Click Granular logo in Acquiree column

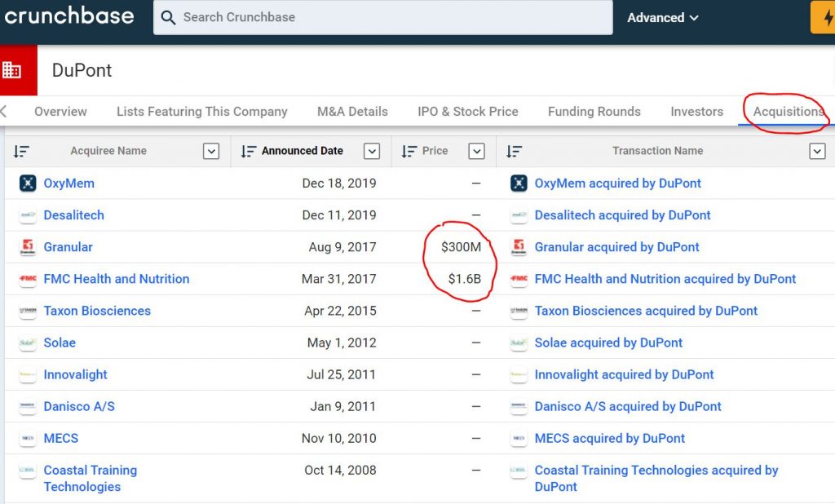tap(28, 247)
